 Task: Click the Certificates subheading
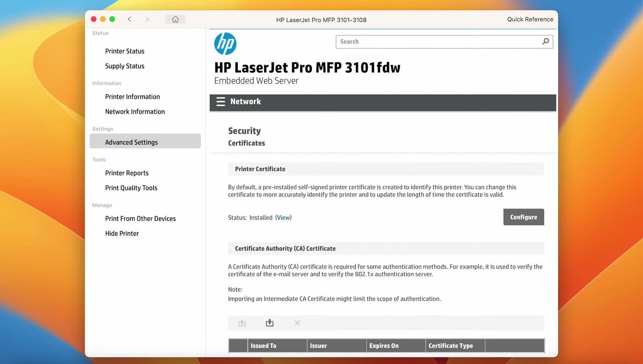tap(246, 143)
